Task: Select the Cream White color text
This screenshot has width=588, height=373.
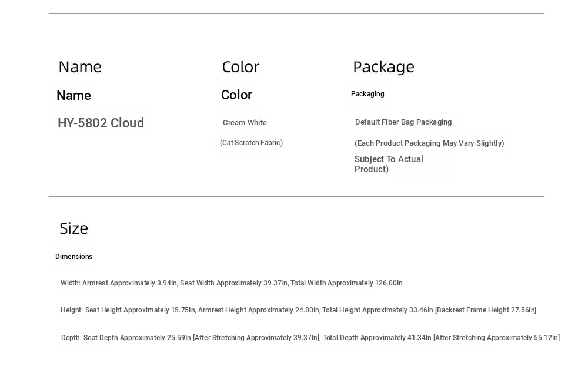Action: tap(245, 122)
